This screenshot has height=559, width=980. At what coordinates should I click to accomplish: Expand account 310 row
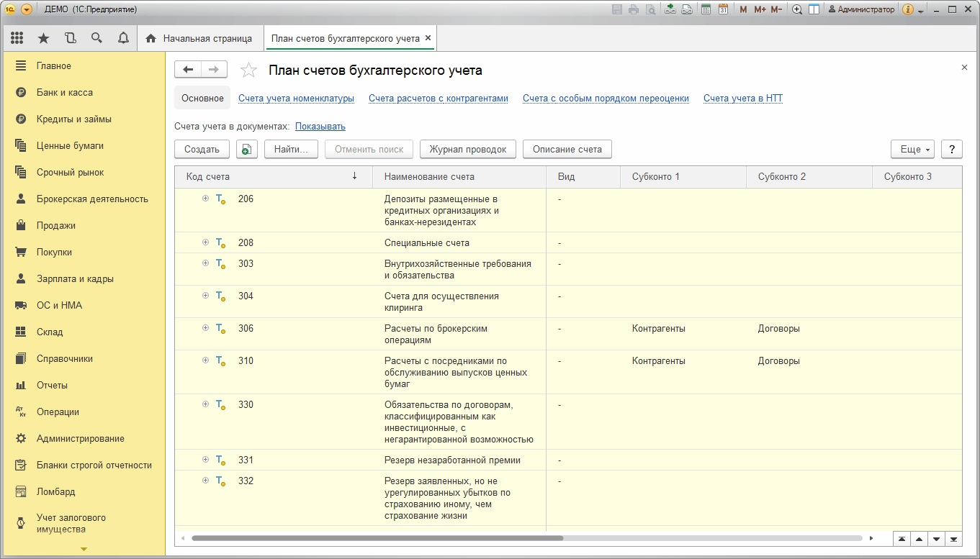click(205, 360)
